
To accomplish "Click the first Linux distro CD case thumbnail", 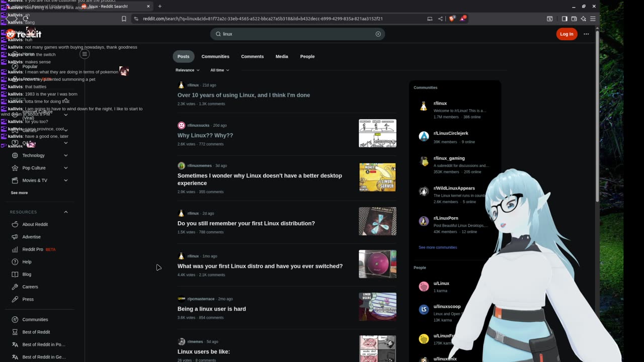I will [x=377, y=264].
